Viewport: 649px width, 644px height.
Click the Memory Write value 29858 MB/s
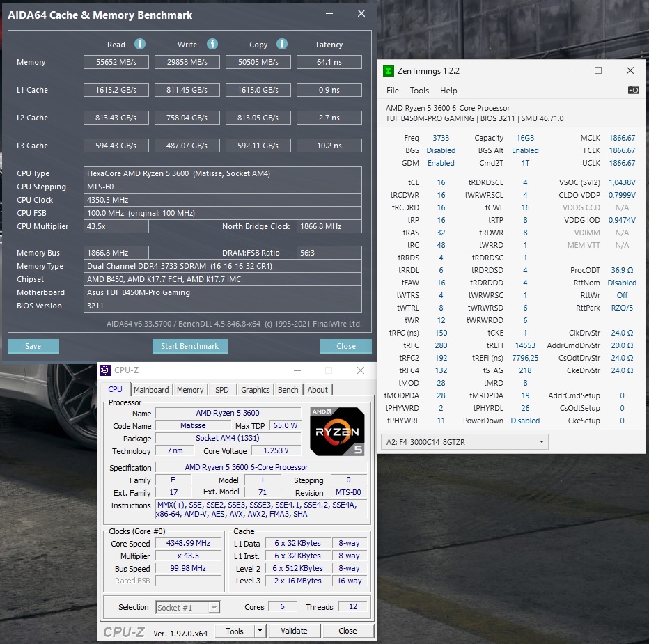(x=187, y=62)
